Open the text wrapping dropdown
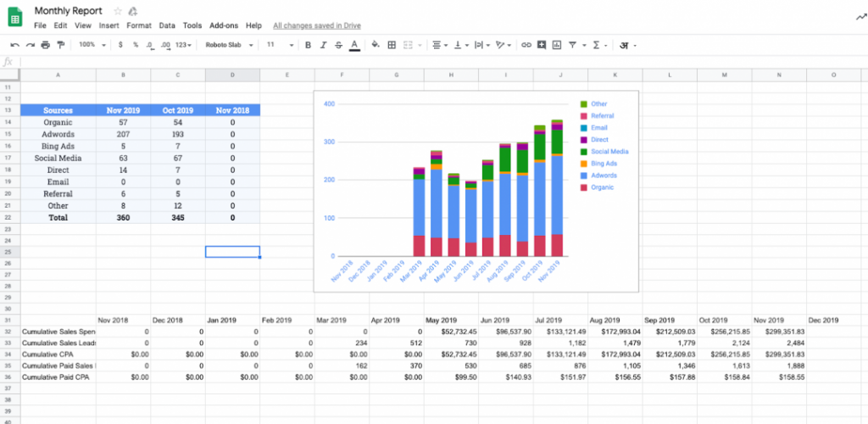The image size is (868, 424). pos(482,45)
